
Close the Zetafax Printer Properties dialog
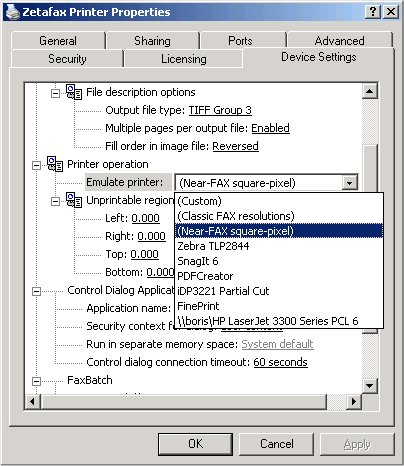(391, 12)
